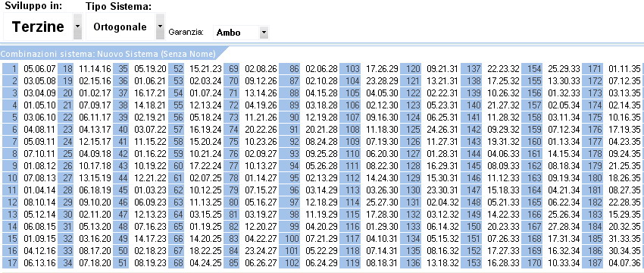
Task: Select row number 137 header
Action: pos(471,68)
